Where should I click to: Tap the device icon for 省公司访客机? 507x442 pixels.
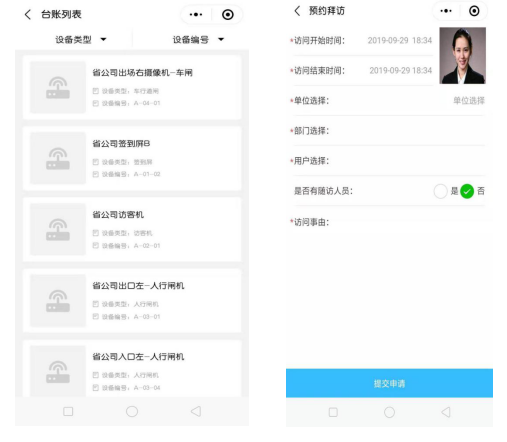pos(58,229)
